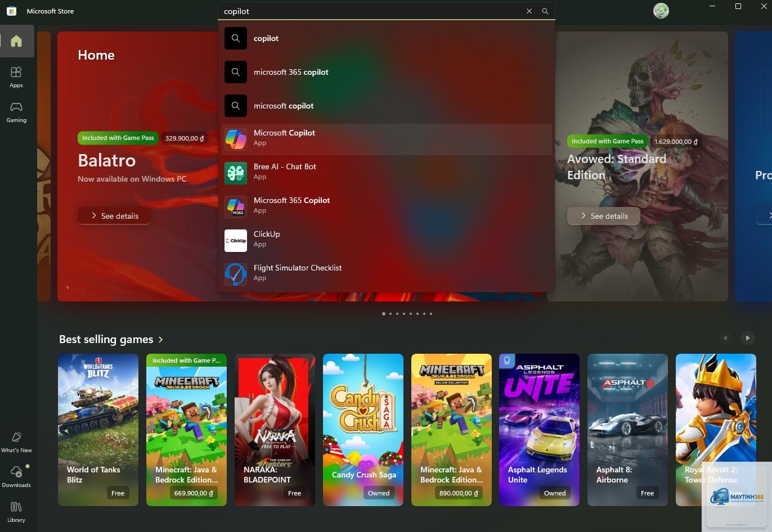
Task: Click Free badge on NARAKA: BLADEPOINT
Action: 295,493
